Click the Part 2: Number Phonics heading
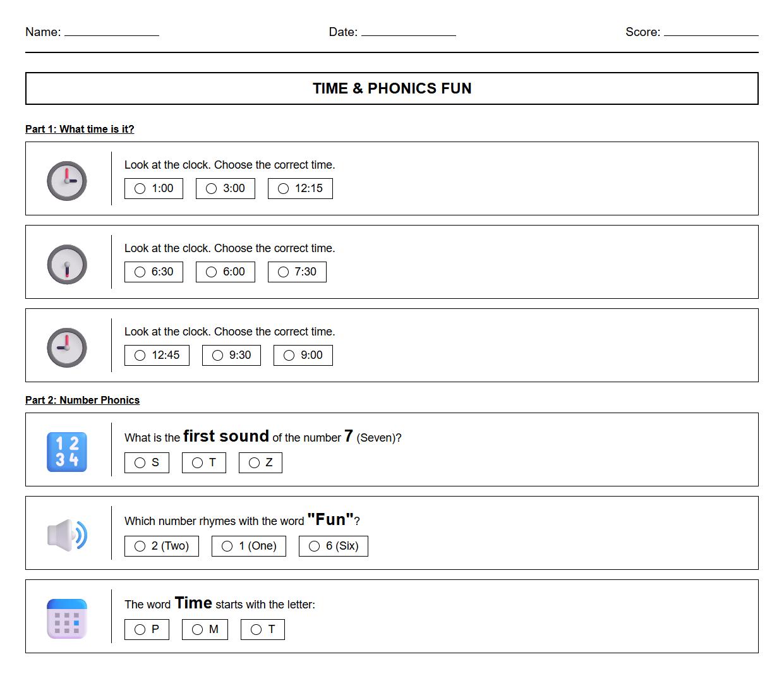 [82, 400]
